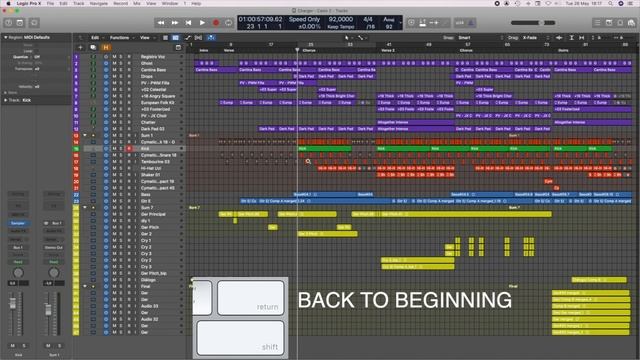Image resolution: width=640 pixels, height=360 pixels.
Task: Open the LCD display mode arrow
Action: pos(400,23)
